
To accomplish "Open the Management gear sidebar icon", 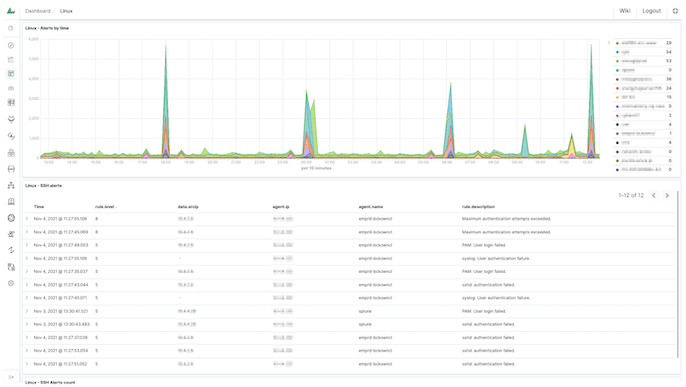I will [x=11, y=283].
